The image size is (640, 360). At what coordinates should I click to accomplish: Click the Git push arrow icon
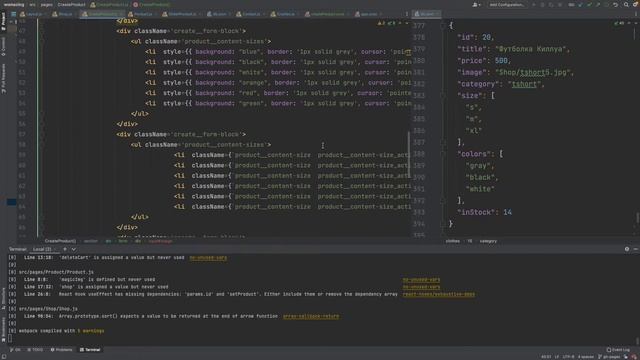pos(598,5)
